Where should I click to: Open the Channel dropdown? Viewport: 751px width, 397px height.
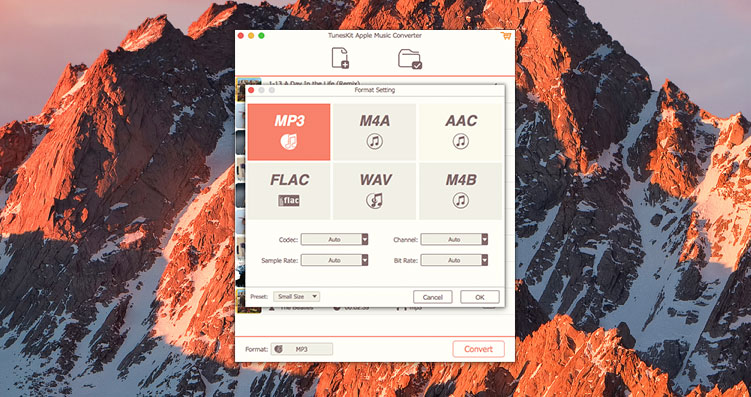click(x=454, y=239)
